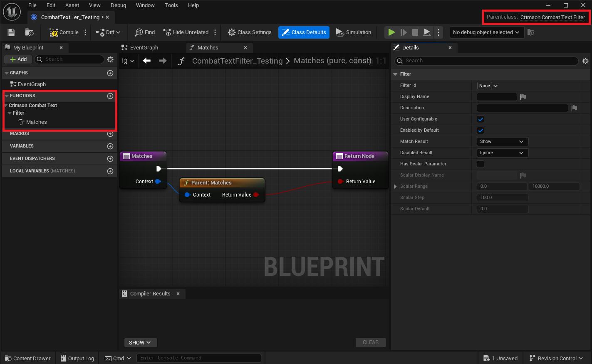
Task: Open My Blueprint settings gear
Action: point(110,59)
